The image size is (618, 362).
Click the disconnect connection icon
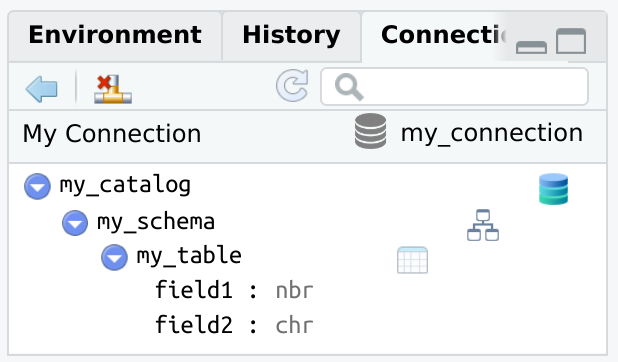113,89
